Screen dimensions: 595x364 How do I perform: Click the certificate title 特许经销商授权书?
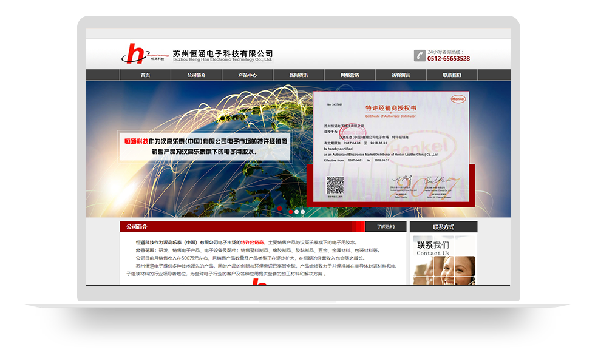click(391, 108)
